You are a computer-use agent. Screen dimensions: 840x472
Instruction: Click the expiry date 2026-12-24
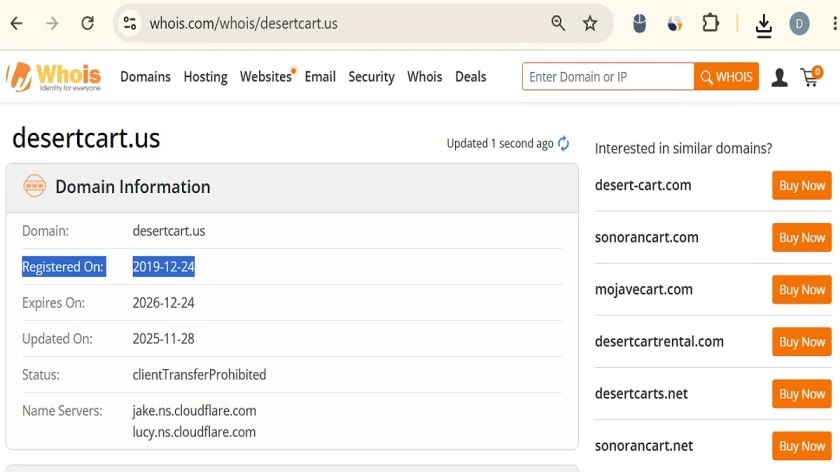[x=163, y=303]
